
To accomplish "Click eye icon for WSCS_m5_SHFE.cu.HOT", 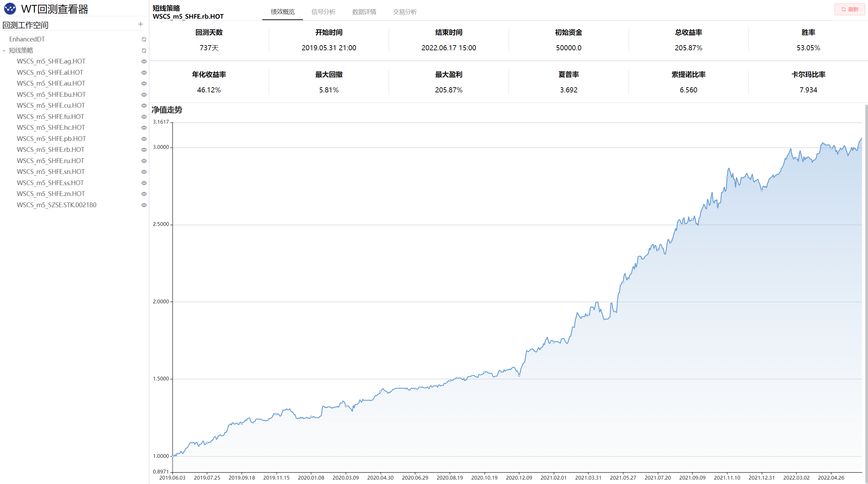I will click(x=144, y=106).
